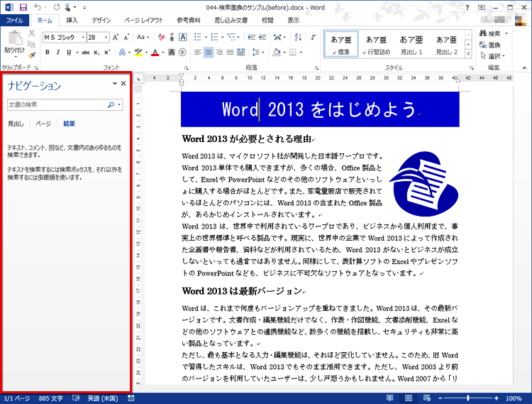Switch to Print Layout view
Screen dimensions: 532x404
click(409, 398)
